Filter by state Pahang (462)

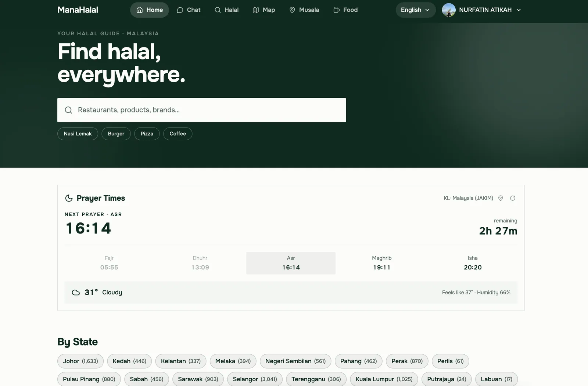pyautogui.click(x=358, y=361)
